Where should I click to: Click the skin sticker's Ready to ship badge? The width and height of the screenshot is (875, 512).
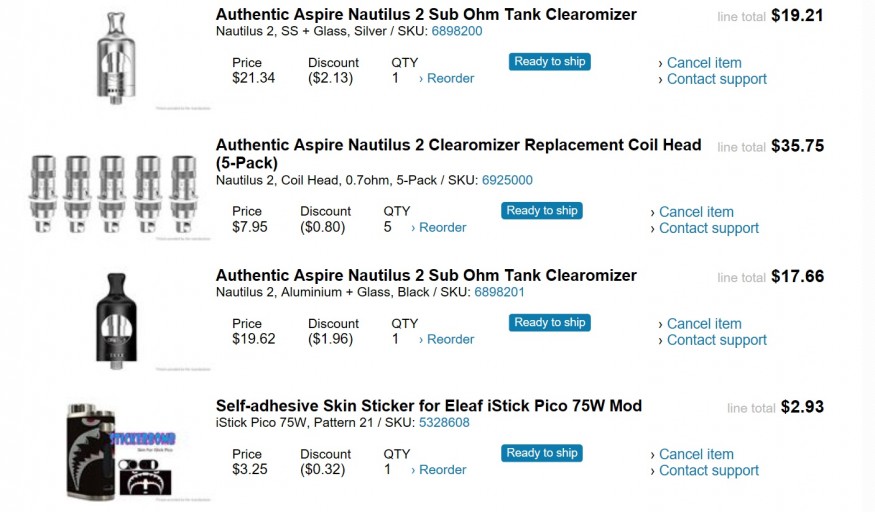tap(542, 453)
